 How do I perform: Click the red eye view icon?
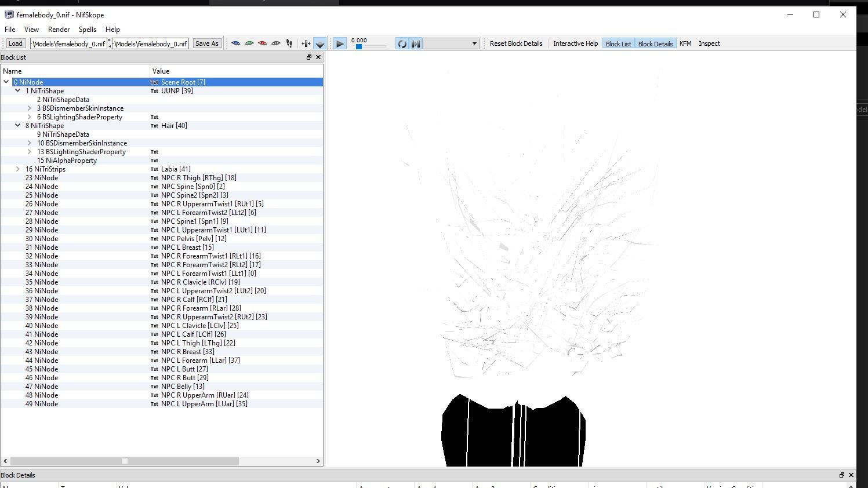click(x=263, y=43)
